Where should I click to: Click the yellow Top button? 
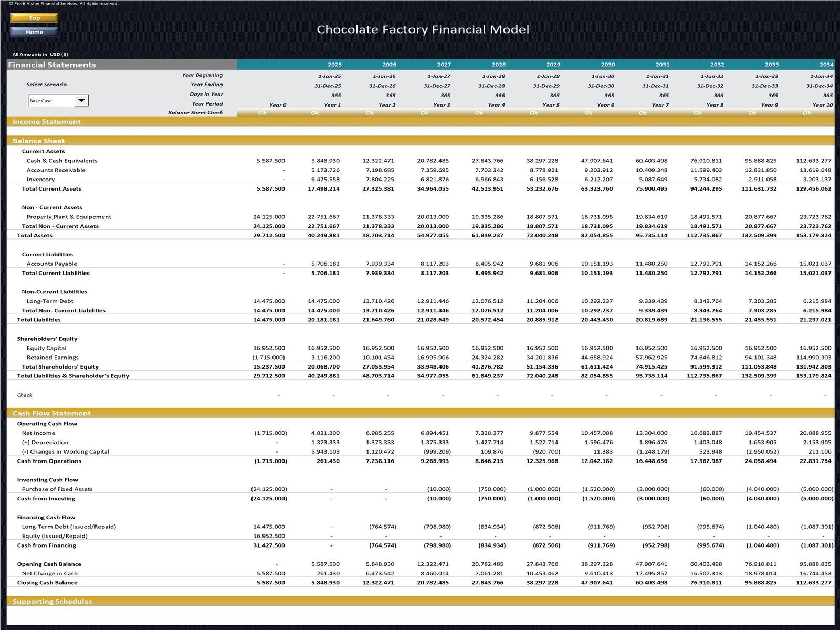(x=34, y=18)
